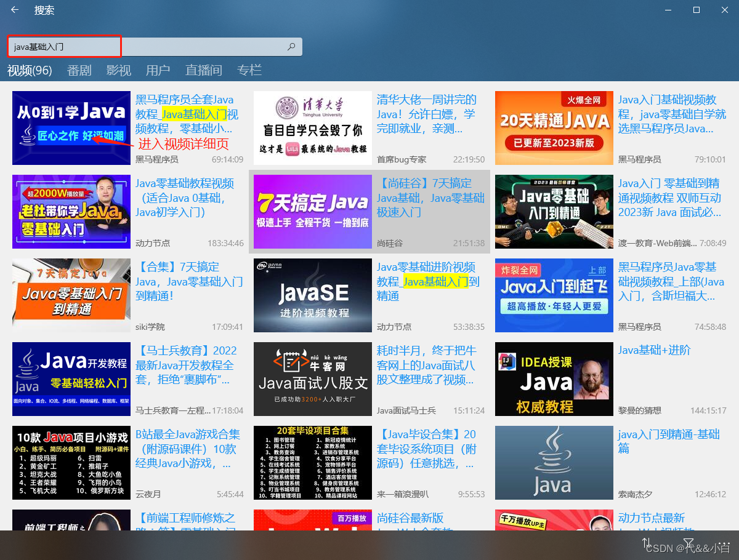The width and height of the screenshot is (739, 560).
Task: Open title 黑马程序员全套Java教程
Action: (187, 114)
